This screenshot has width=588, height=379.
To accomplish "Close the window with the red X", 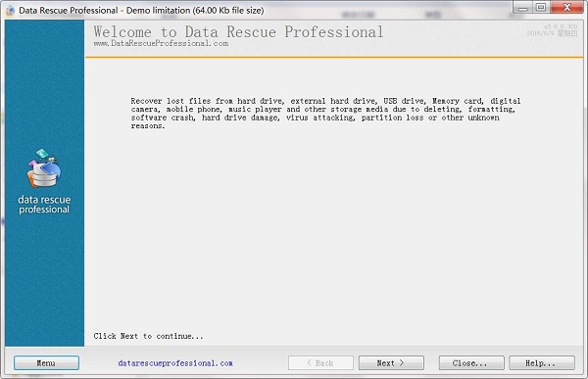I will coord(566,8).
